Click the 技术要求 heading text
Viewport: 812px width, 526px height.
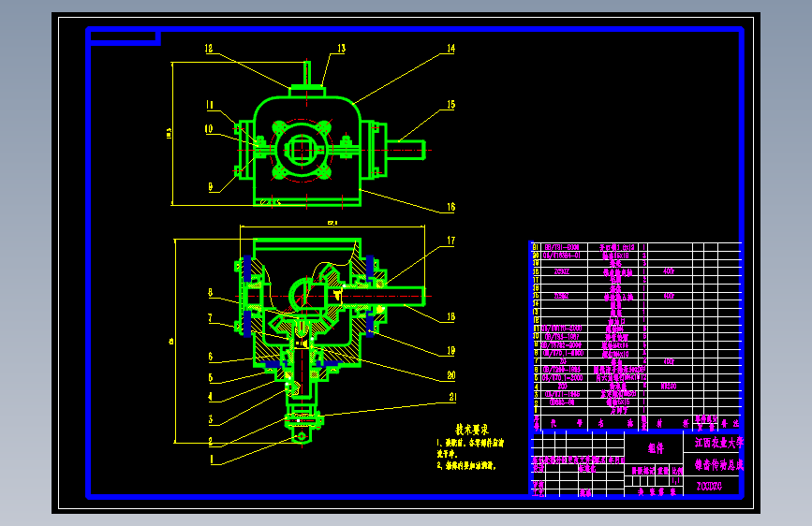[472, 430]
